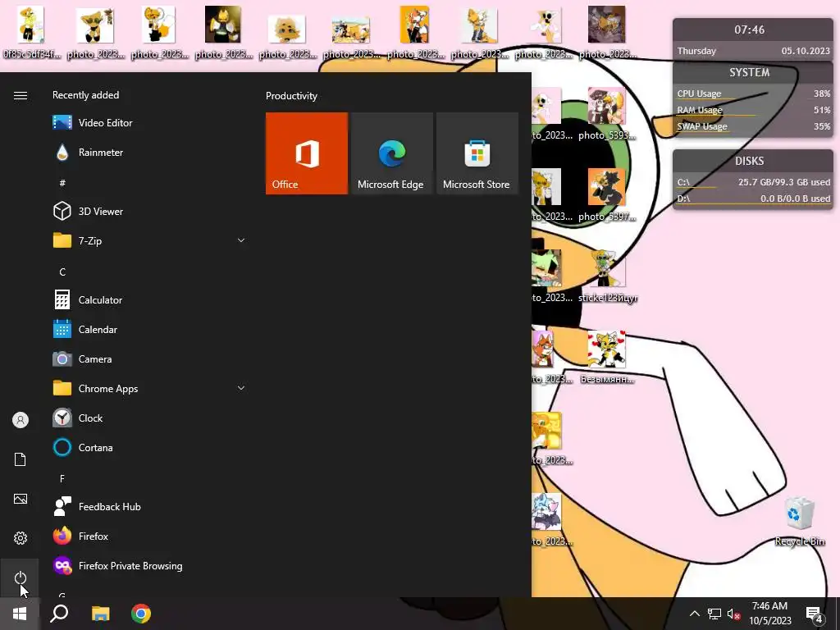Image resolution: width=840 pixels, height=630 pixels.
Task: Open Camera app
Action: click(150, 359)
